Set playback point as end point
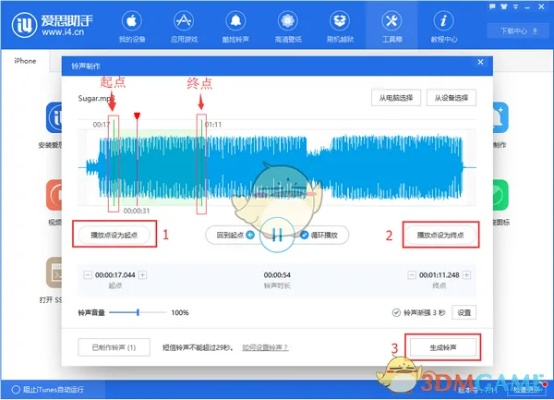554x400 pixels. pos(440,235)
